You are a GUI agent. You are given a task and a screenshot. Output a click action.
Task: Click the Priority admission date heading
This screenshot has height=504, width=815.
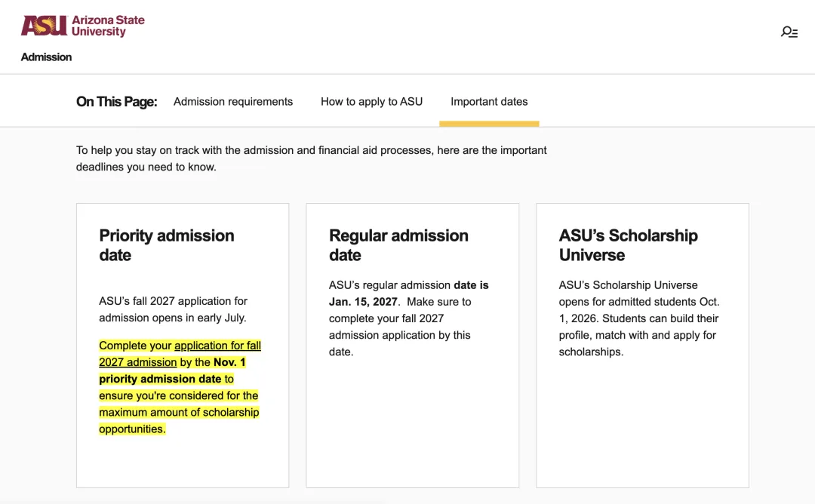[167, 245]
